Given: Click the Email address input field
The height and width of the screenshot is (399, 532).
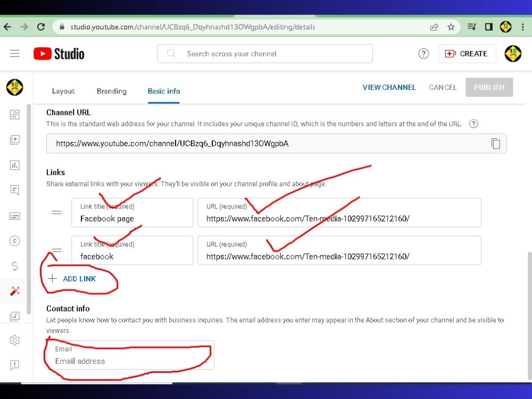Looking at the screenshot, I should [130, 355].
